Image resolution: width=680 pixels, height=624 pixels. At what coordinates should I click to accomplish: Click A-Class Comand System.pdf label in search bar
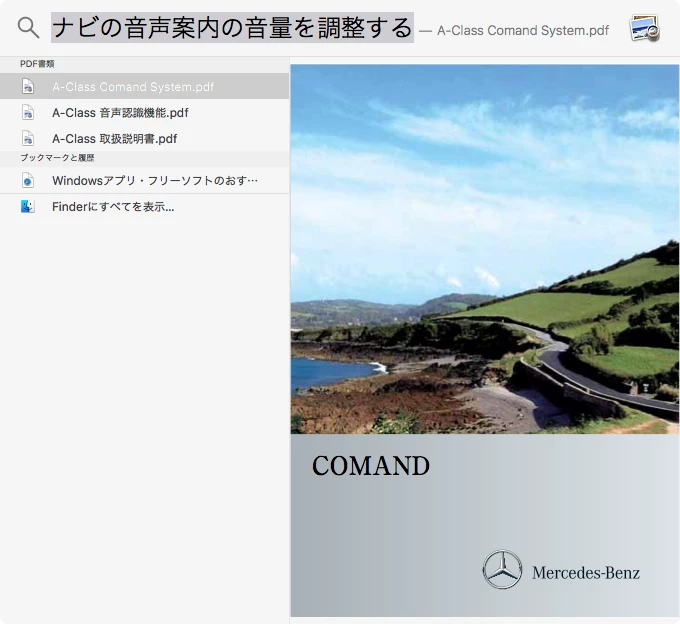coord(523,30)
